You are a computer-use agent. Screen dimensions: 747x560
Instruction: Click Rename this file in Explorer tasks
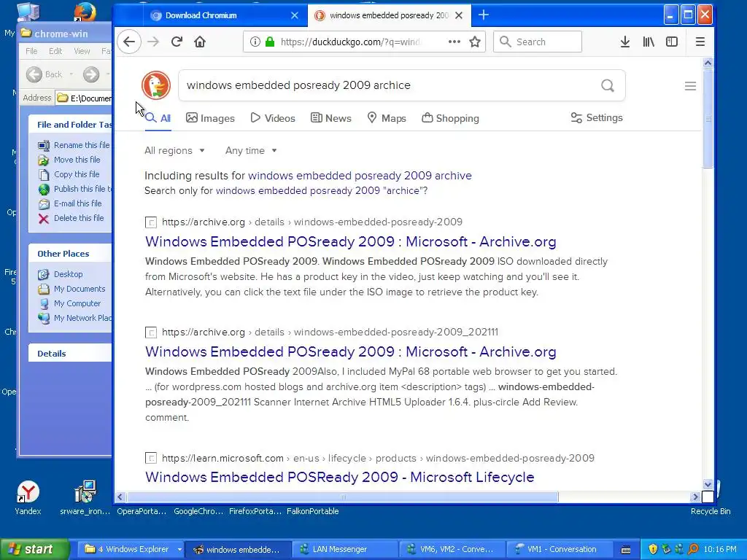[74, 145]
